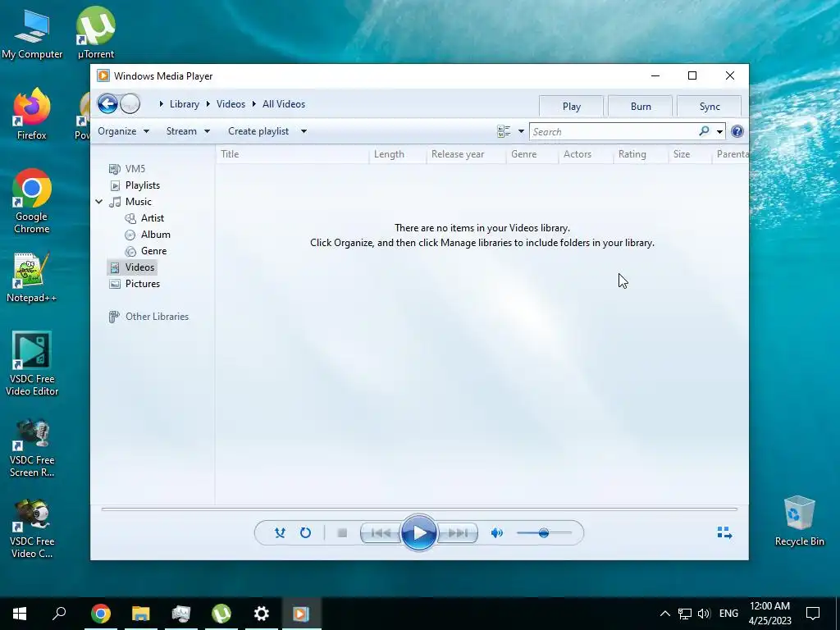Viewport: 840px width, 630px height.
Task: Sort by the Actors column header
Action: [x=586, y=154]
